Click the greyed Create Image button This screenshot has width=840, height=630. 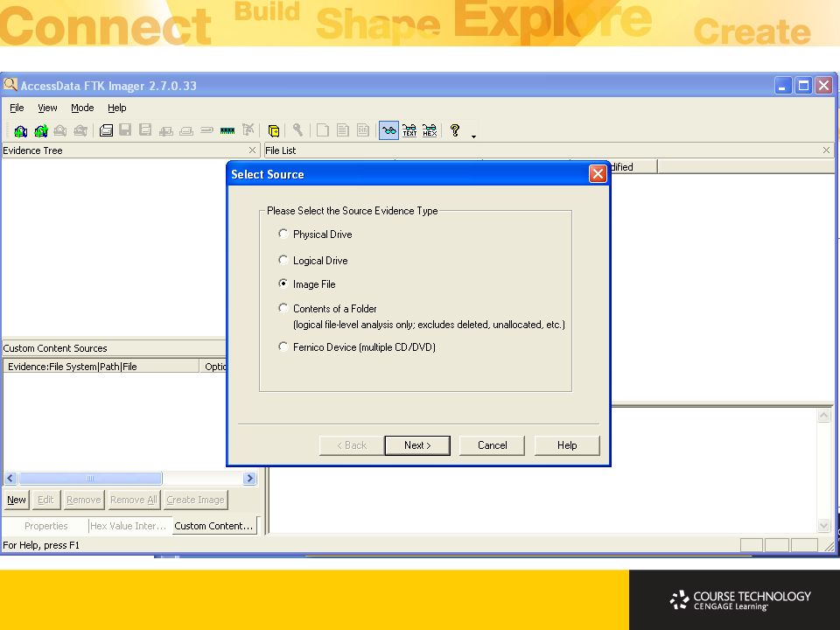click(195, 500)
